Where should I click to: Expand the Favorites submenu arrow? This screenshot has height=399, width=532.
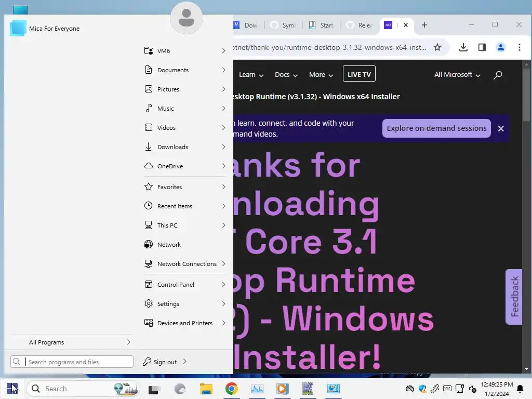point(223,187)
